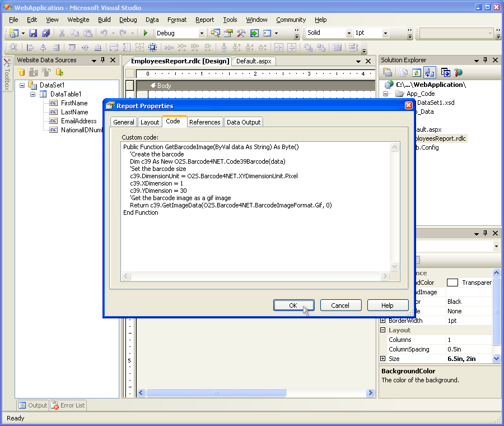Click the Refresh icon in Solution Explorer
504x426 pixels.
pyautogui.click(x=416, y=72)
